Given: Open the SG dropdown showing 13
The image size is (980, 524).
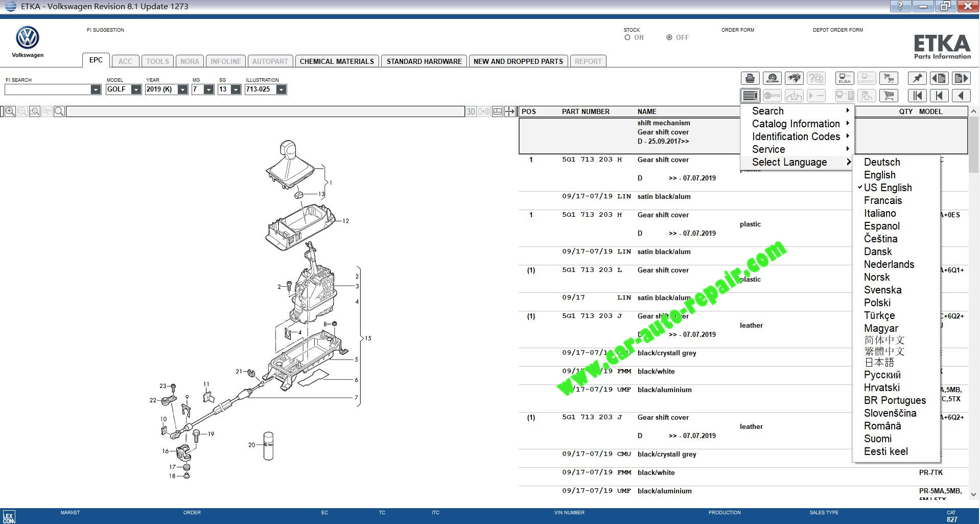Looking at the screenshot, I should [236, 89].
